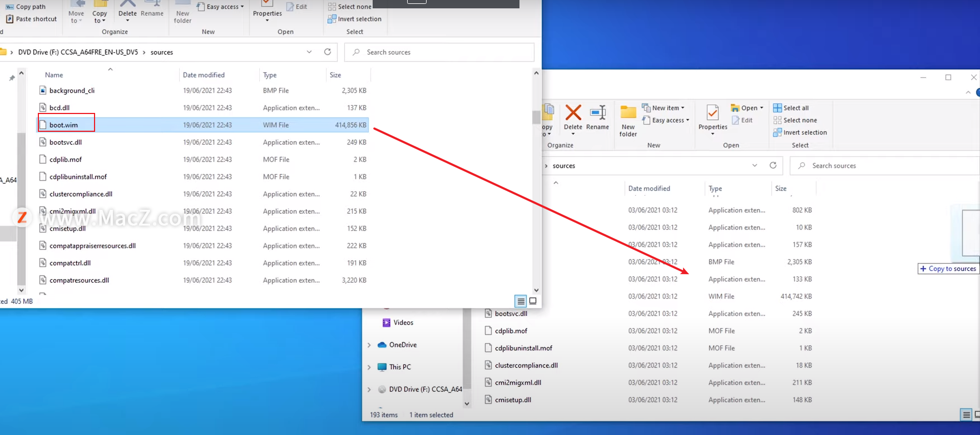Sort by Size column in front window
The width and height of the screenshot is (980, 435).
(335, 75)
